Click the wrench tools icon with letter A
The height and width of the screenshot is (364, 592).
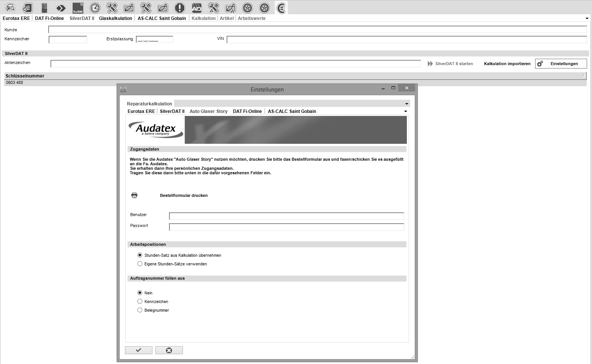[213, 8]
